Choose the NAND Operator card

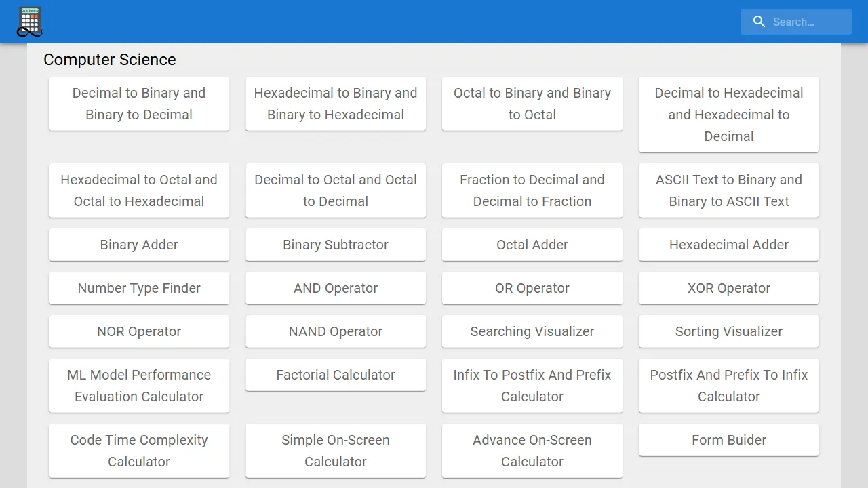click(336, 331)
